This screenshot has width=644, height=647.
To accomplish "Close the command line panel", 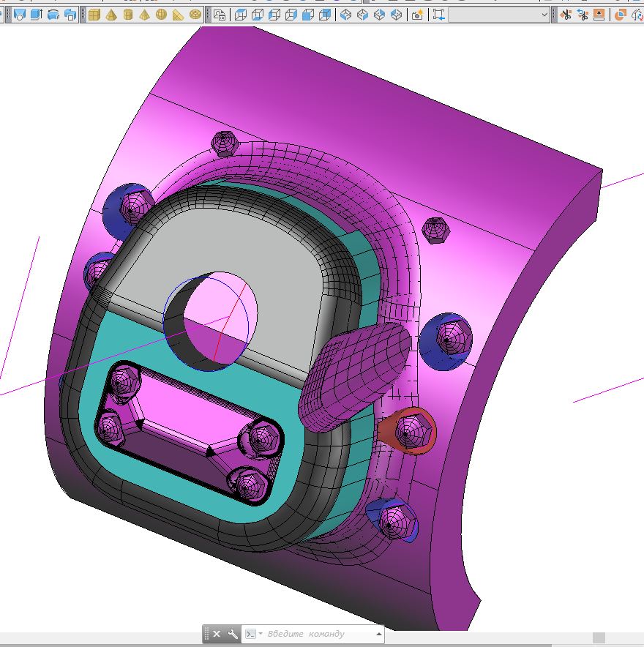I will [x=217, y=633].
